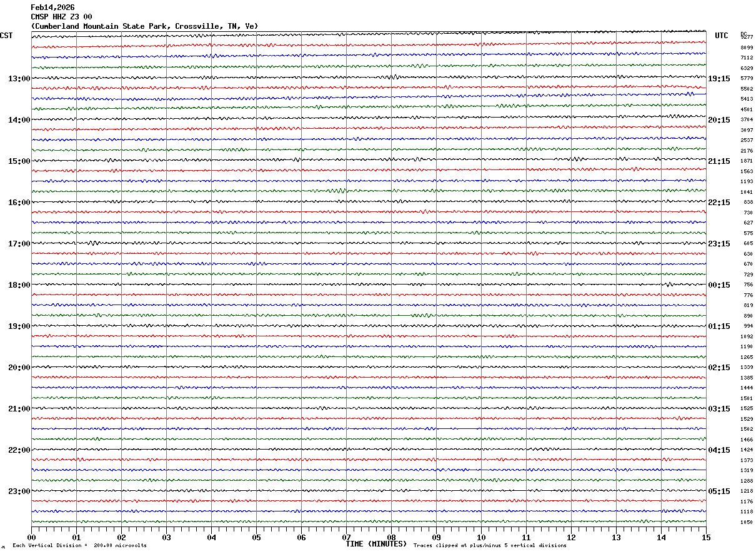This screenshot has height=554, width=756.
Task: Click the "22:15" UTC time label
Action: pos(719,203)
